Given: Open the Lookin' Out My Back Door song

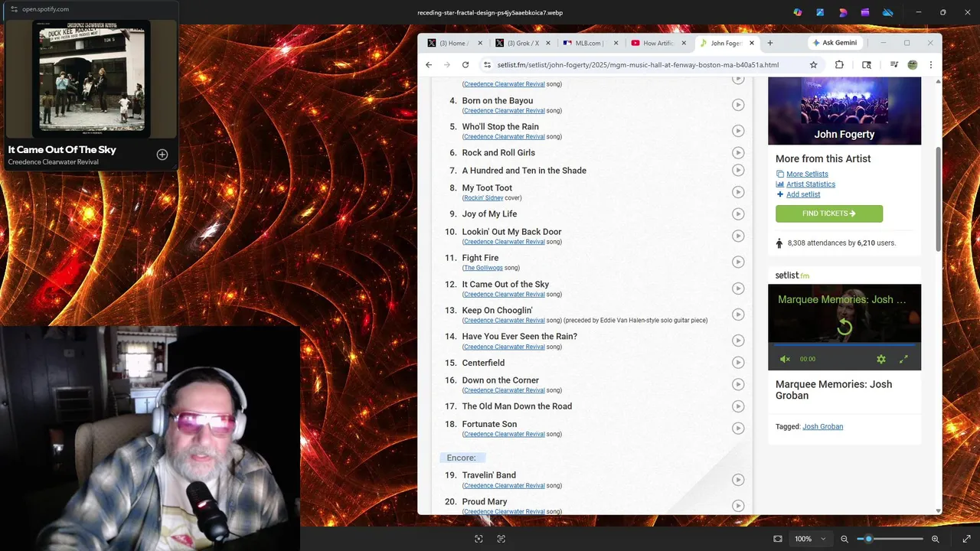Looking at the screenshot, I should click(511, 232).
